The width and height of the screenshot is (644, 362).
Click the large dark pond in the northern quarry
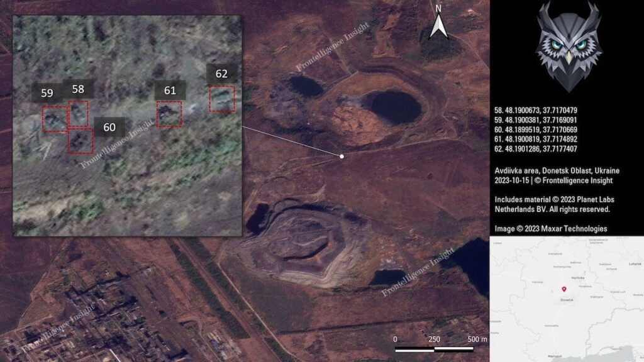(x=394, y=107)
